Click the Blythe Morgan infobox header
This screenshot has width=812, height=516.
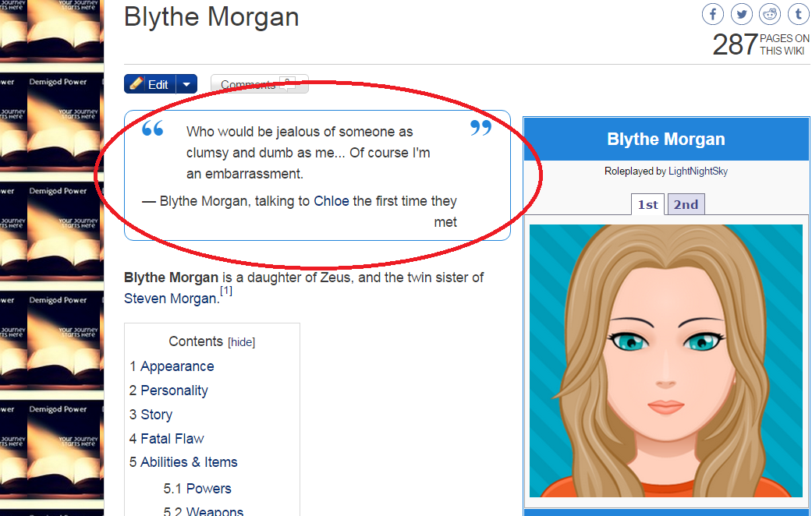666,140
